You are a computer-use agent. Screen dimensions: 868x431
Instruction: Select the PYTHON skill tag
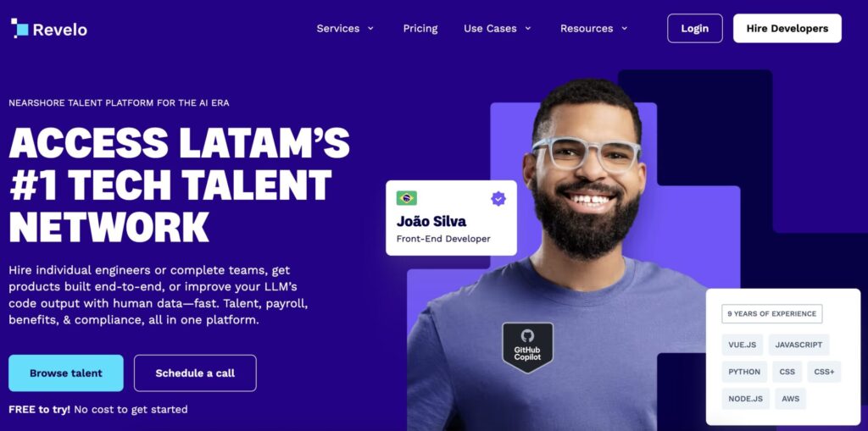pos(744,372)
